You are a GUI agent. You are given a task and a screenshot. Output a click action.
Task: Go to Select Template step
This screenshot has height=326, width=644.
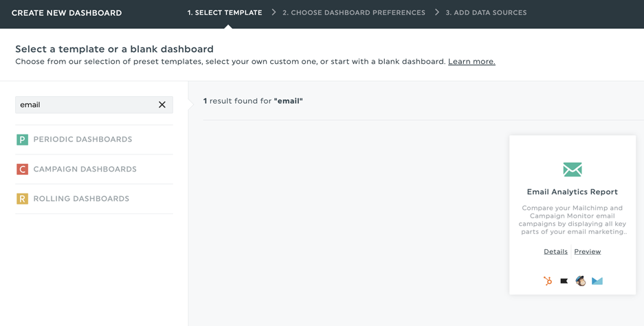[225, 13]
